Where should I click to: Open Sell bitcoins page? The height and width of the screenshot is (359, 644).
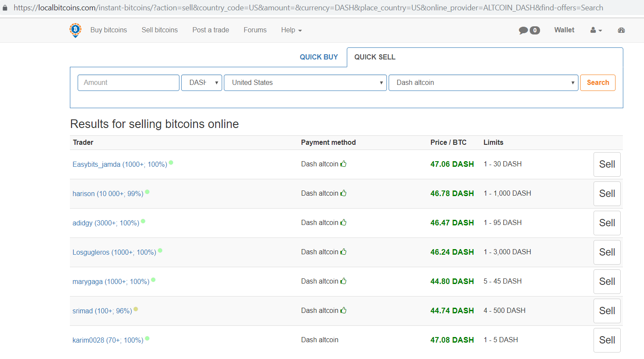[x=160, y=30]
